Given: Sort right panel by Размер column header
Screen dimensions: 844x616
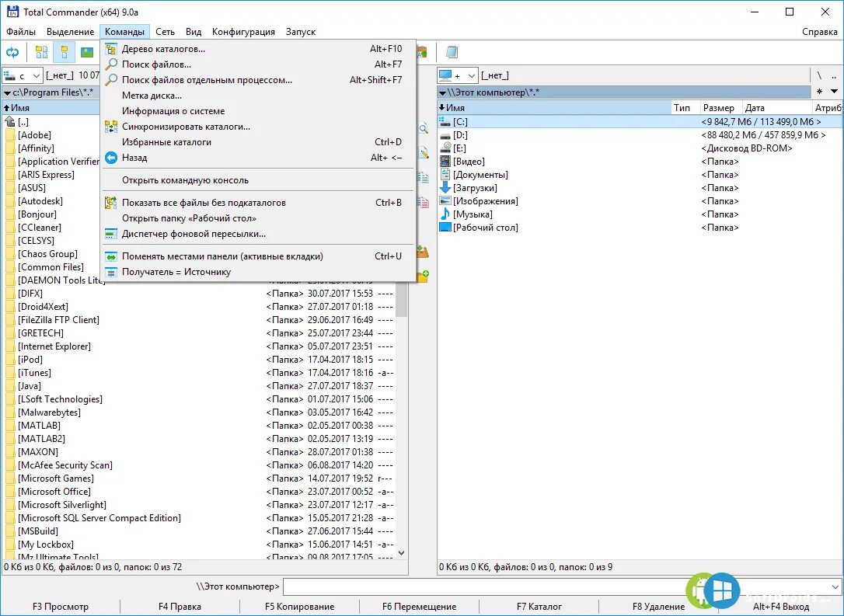Looking at the screenshot, I should tap(721, 108).
